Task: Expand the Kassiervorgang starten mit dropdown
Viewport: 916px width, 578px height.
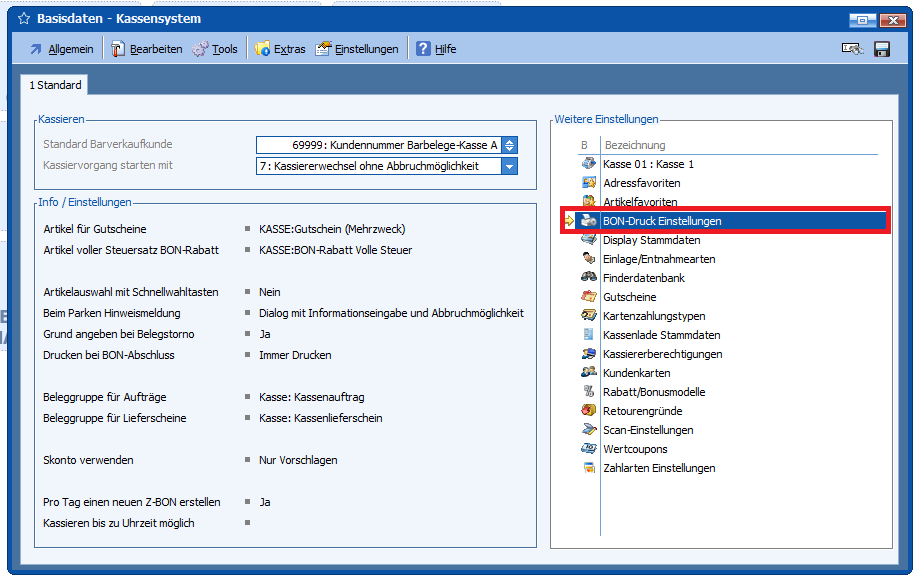Action: [x=509, y=166]
